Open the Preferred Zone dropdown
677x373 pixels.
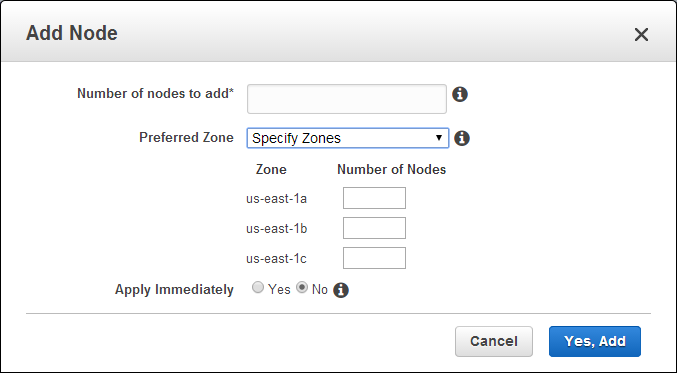click(348, 138)
